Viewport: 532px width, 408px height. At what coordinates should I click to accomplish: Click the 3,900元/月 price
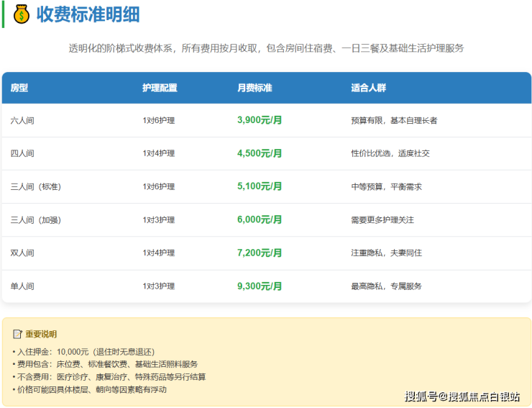(x=260, y=120)
